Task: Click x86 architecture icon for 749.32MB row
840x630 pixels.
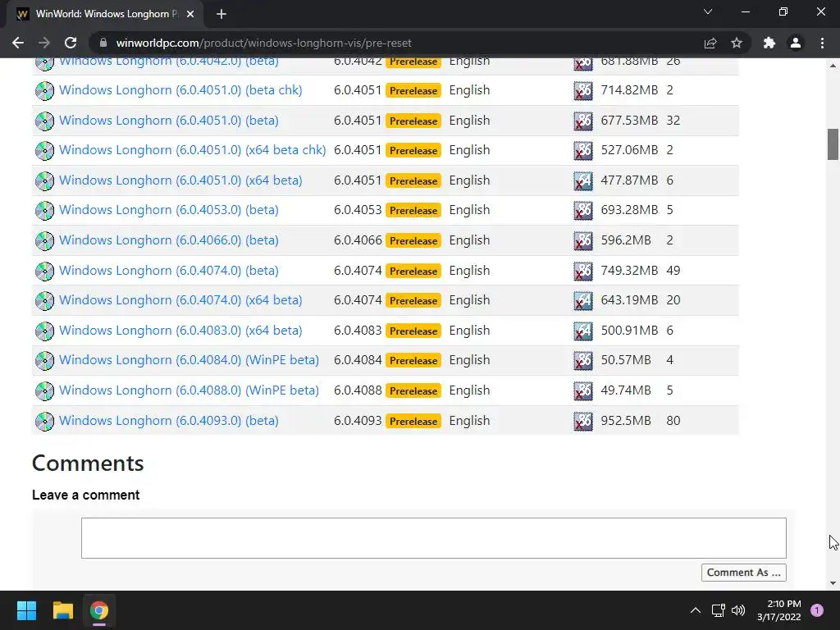Action: click(x=583, y=271)
